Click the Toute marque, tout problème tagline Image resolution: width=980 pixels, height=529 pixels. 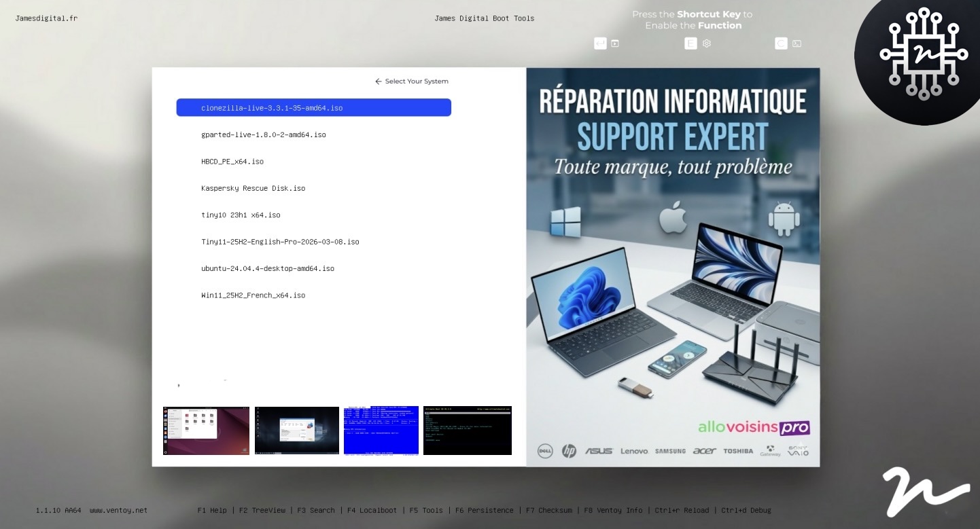[x=673, y=167]
